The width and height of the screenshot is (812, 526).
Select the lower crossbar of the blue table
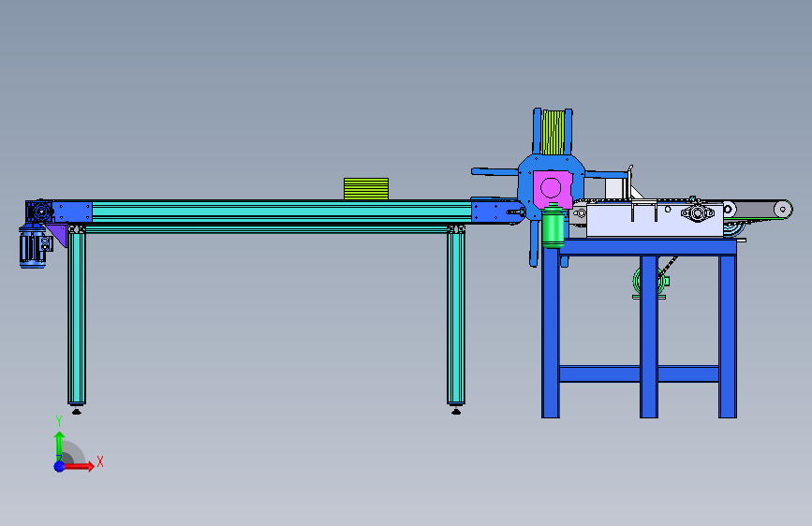(639, 373)
